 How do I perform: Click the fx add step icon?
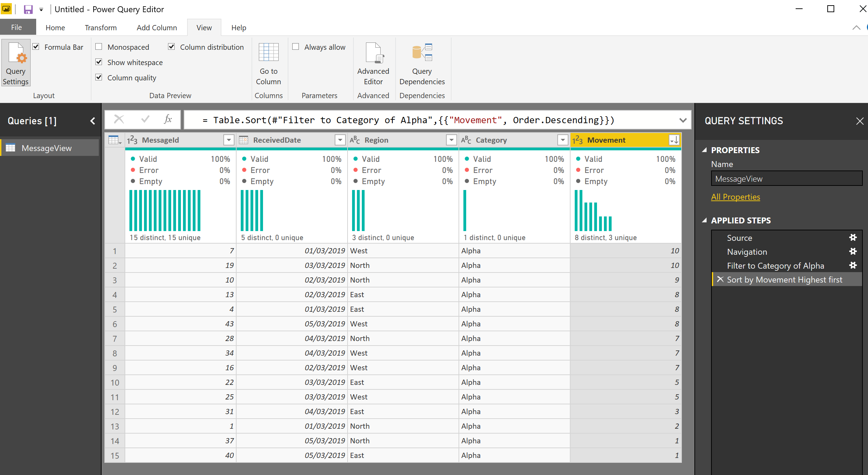[x=168, y=119]
